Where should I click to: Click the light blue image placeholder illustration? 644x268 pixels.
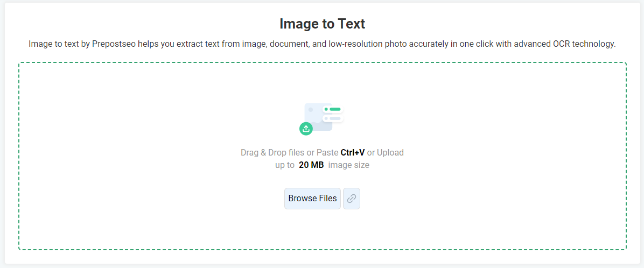[318, 117]
